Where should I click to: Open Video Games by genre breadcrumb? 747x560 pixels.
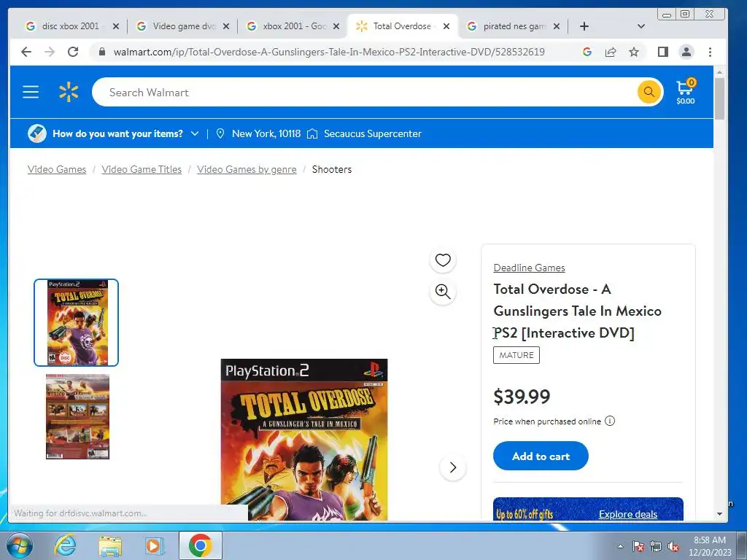coord(247,169)
